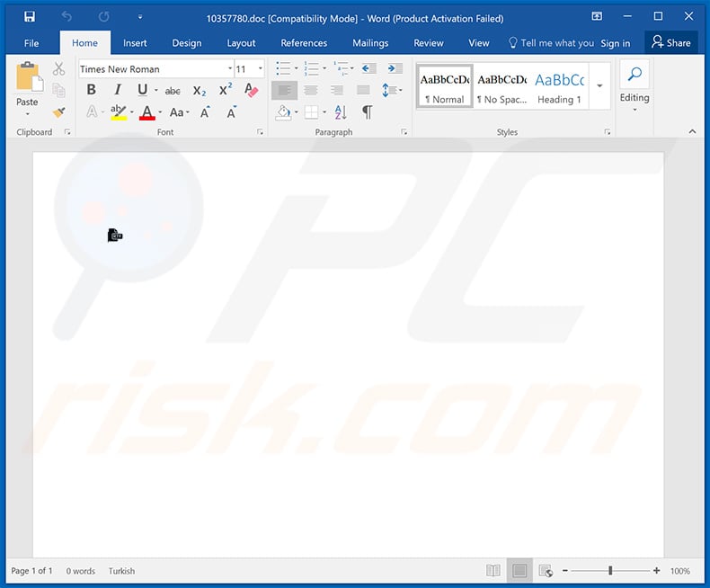Apply the Normal style
The image size is (710, 588).
445,86
